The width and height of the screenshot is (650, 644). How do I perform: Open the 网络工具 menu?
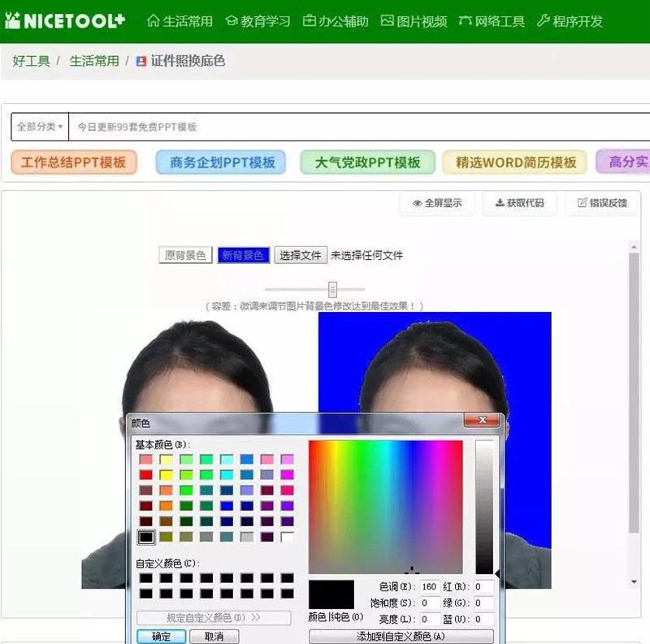492,21
